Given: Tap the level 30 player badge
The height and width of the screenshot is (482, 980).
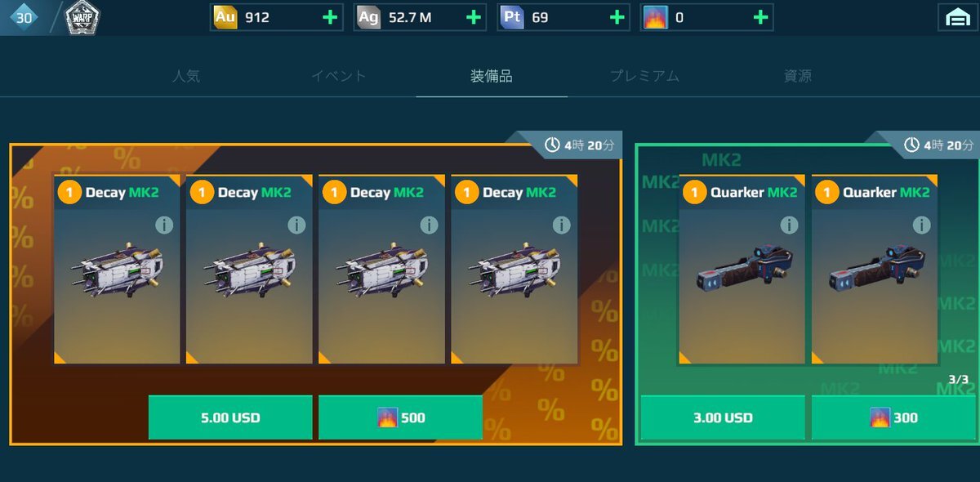Looking at the screenshot, I should click(x=22, y=17).
